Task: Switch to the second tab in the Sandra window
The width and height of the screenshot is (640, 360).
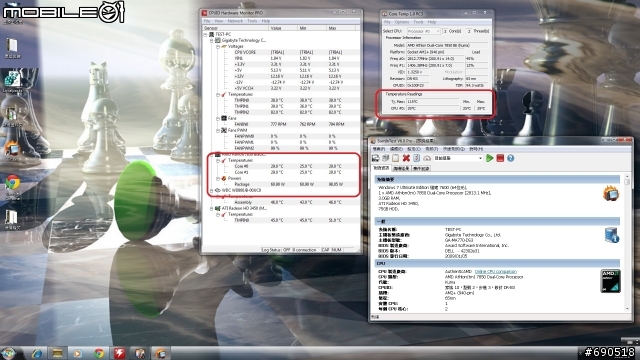Action: coord(401,168)
